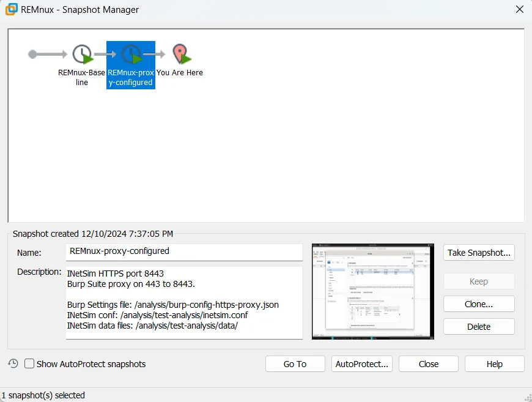The width and height of the screenshot is (532, 402).
Task: Click into the snapshot Name field
Action: (x=184, y=251)
